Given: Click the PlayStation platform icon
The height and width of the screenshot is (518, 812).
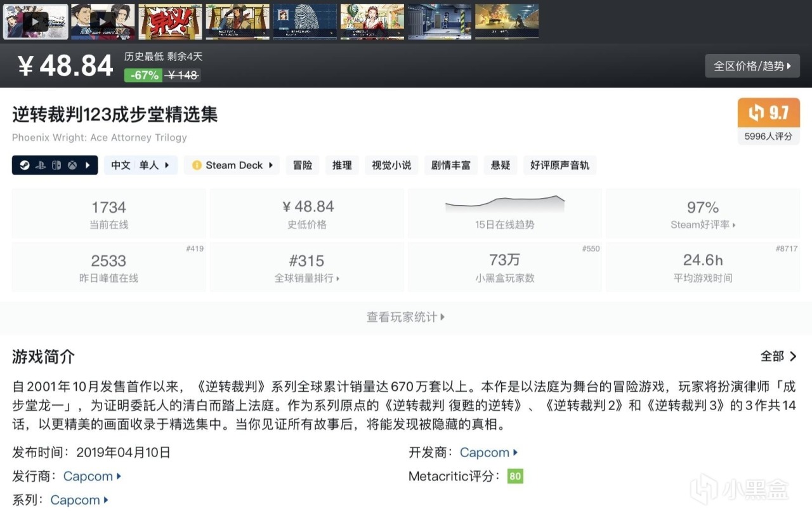Looking at the screenshot, I should 40,166.
